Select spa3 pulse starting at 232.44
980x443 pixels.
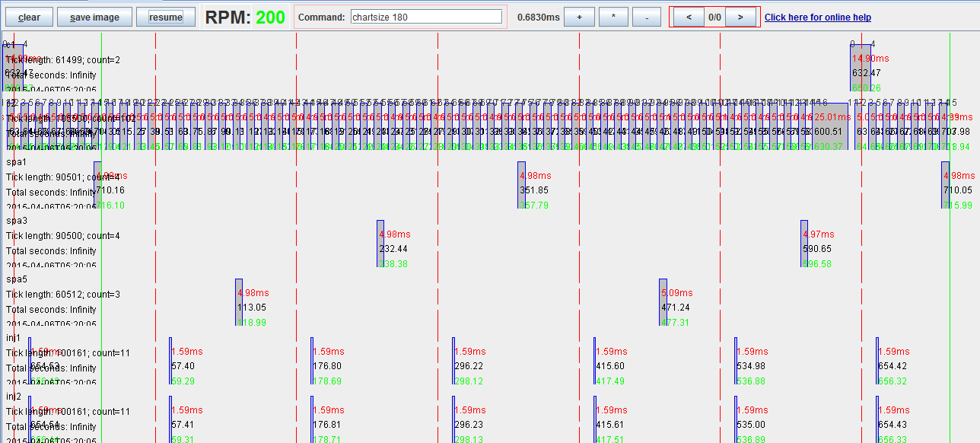point(380,244)
